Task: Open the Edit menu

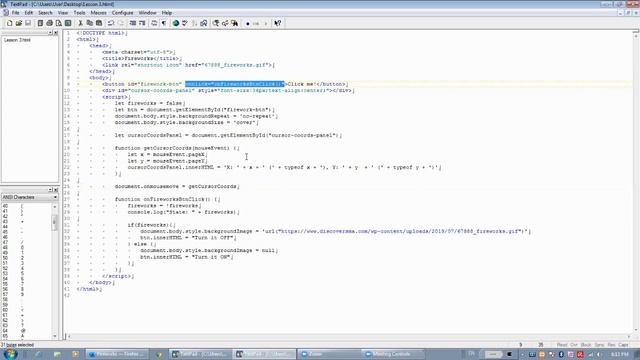Action: pos(29,13)
